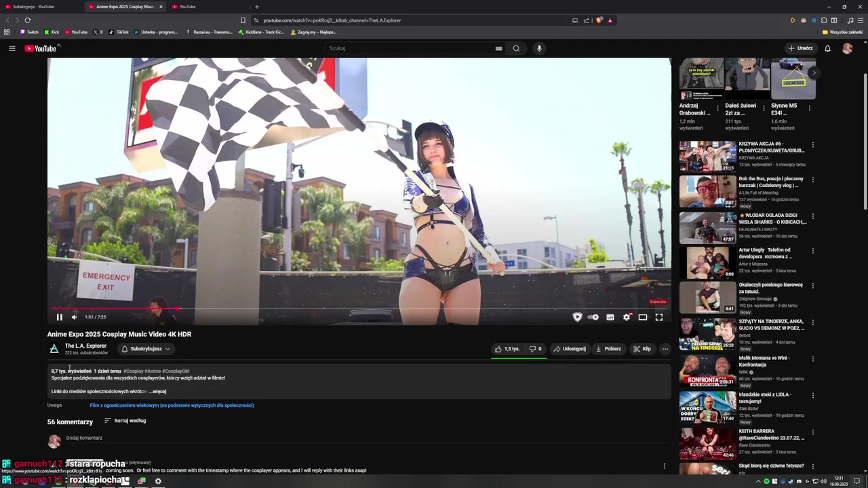
Task: Bookmark this page using the address bar icon
Action: (x=243, y=20)
